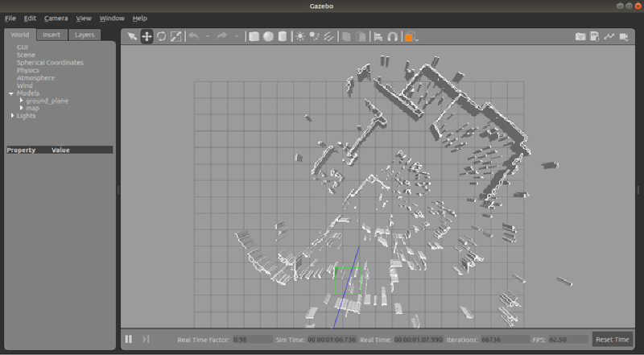This screenshot has height=355, width=644.
Task: Click the FPS value field
Action: (568, 340)
